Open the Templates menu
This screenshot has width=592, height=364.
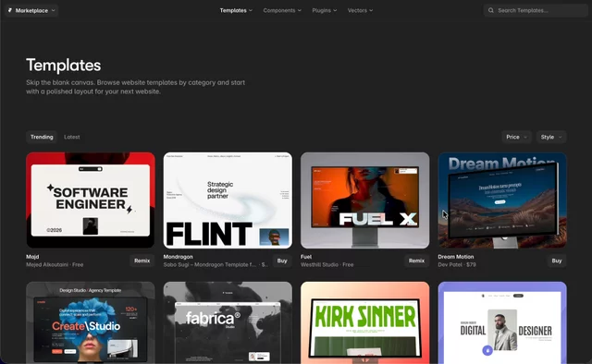[x=236, y=10]
